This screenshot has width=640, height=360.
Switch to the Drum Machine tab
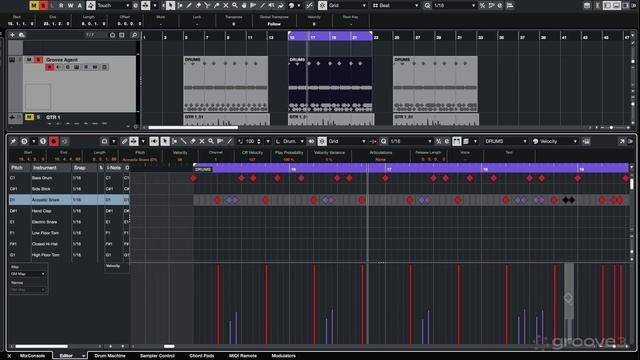pos(110,356)
